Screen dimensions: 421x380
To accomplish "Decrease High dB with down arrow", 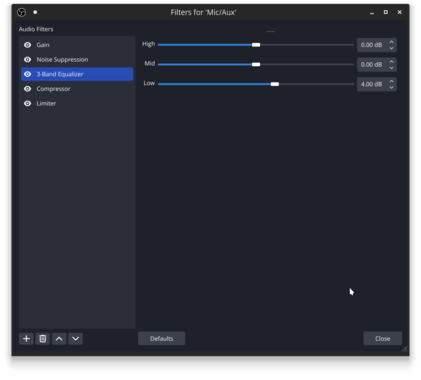I will coord(392,48).
